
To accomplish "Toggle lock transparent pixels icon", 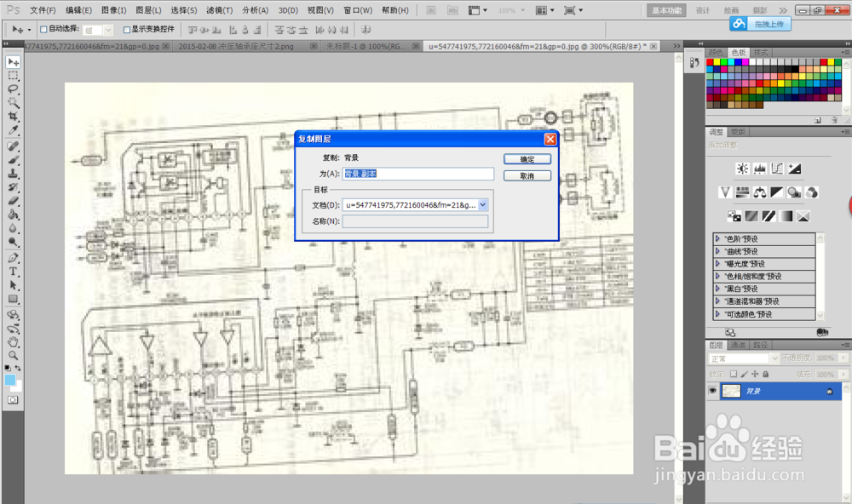I will point(734,375).
